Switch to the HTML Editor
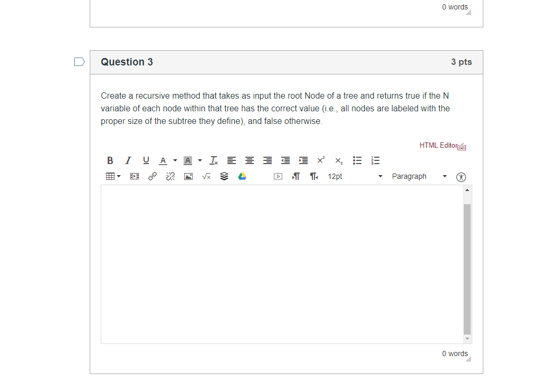Screen dimensions: 534x392 point(438,145)
